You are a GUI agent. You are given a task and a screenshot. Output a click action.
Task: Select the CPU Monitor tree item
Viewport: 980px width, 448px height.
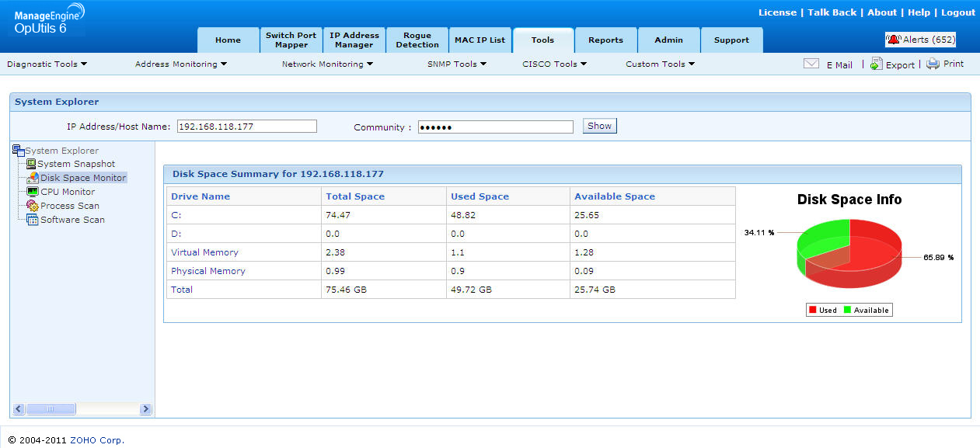pos(68,192)
